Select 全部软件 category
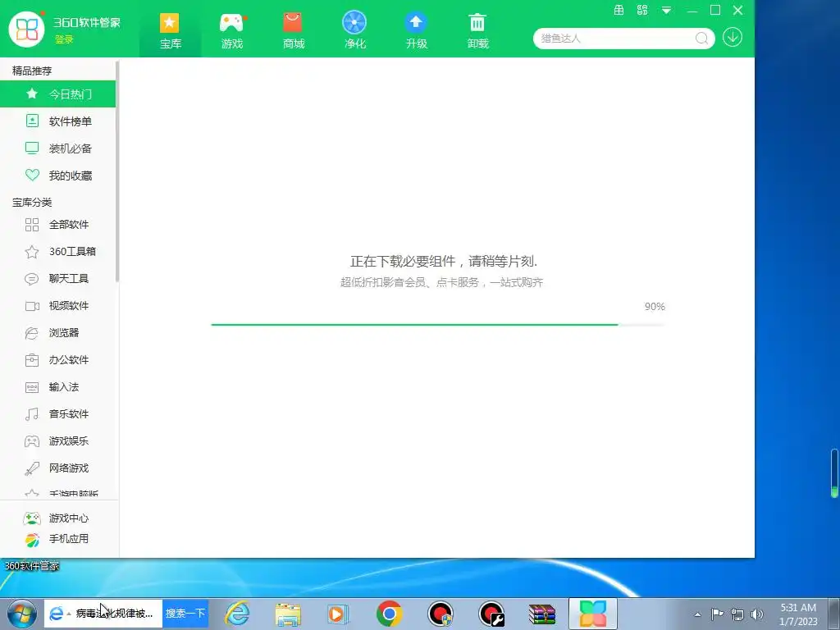This screenshot has width=840, height=630. click(x=58, y=225)
